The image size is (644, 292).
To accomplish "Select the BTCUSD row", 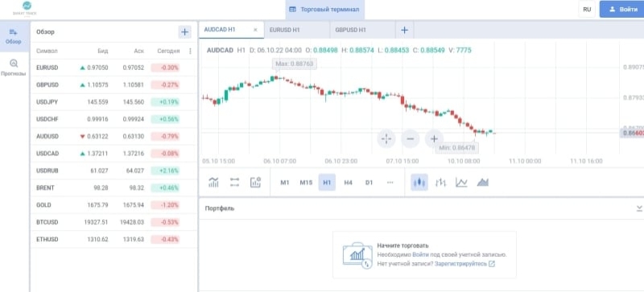I will pyautogui.click(x=114, y=222).
